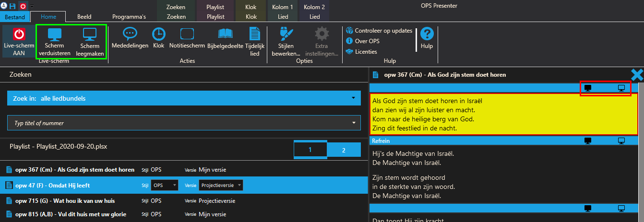The image size is (644, 222).
Task: Toggle empty screen icon above 'Dan toont Hij' verse
Action: click(621, 208)
